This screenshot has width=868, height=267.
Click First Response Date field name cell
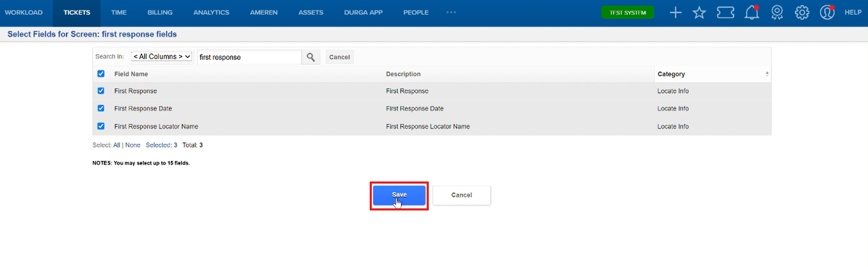tap(143, 109)
